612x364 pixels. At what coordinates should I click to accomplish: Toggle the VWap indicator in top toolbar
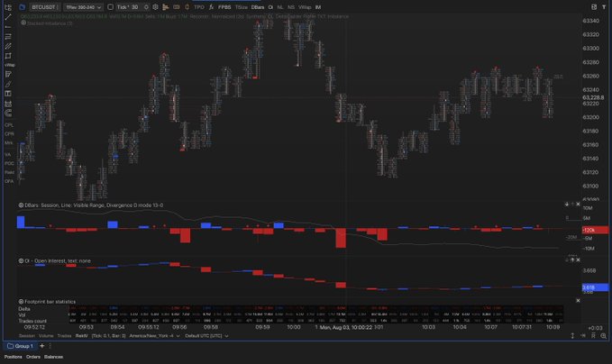tap(305, 7)
